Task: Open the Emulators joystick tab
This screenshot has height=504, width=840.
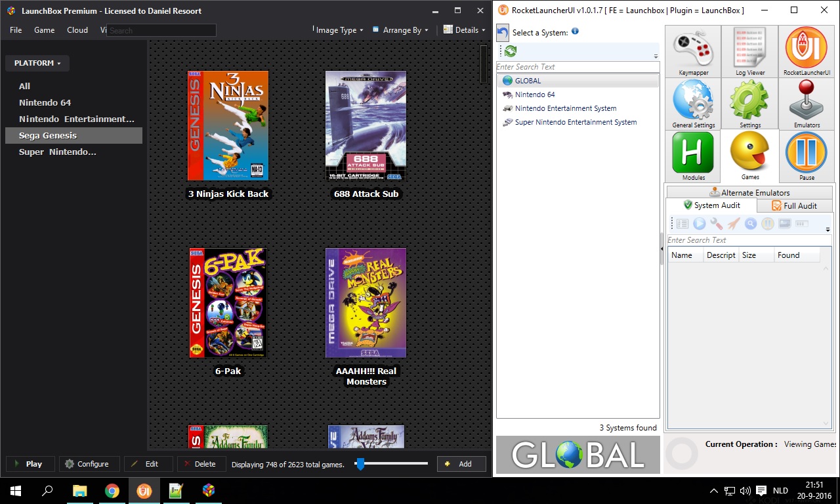Action: (807, 104)
